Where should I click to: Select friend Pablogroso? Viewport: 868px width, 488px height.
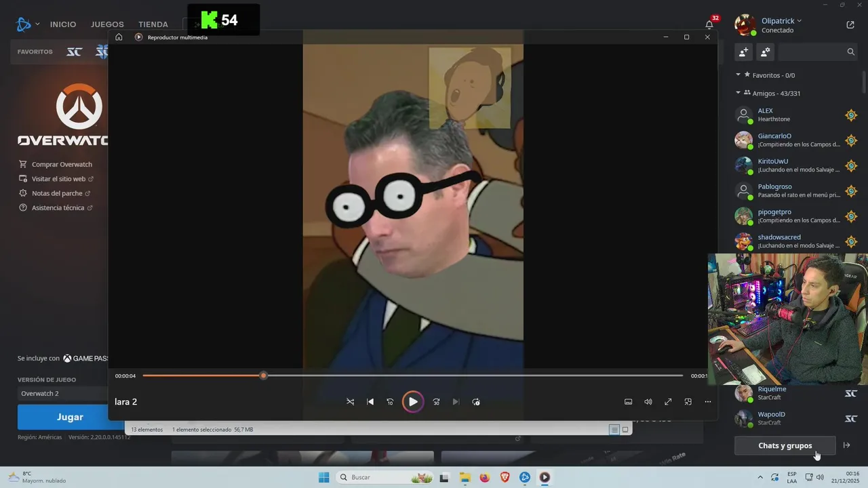pyautogui.click(x=797, y=190)
